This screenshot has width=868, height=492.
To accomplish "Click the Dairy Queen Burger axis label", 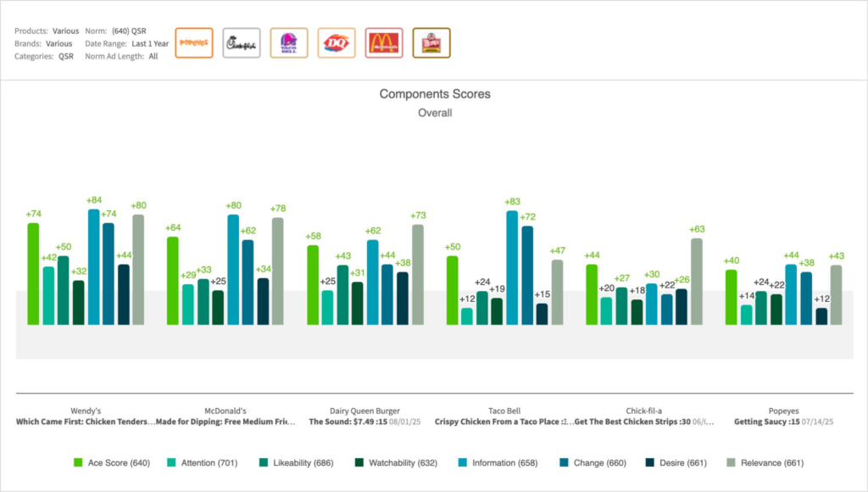I will pyautogui.click(x=364, y=411).
